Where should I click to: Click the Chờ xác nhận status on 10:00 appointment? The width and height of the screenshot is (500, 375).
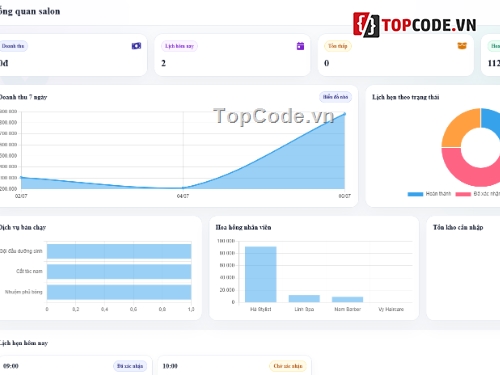pos(288,366)
